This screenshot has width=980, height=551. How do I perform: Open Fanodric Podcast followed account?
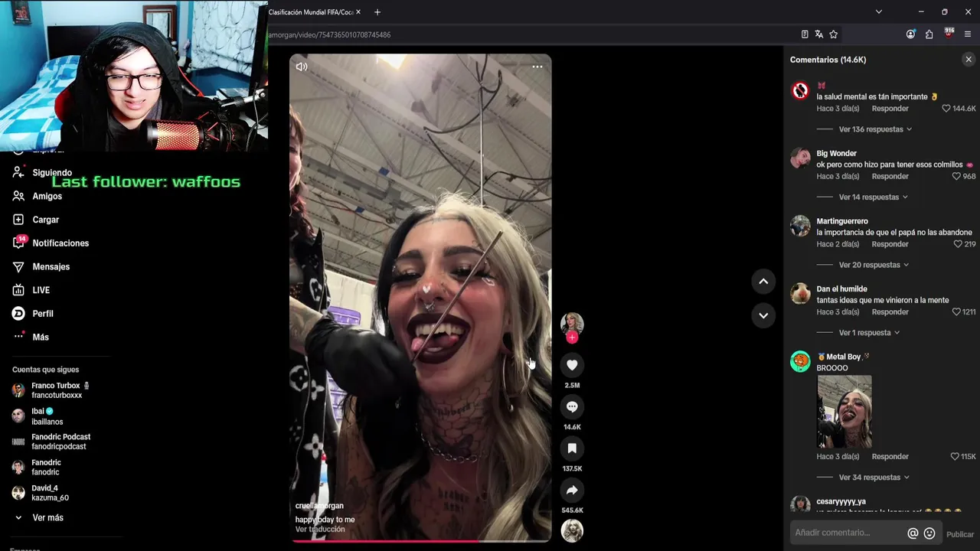pos(51,442)
